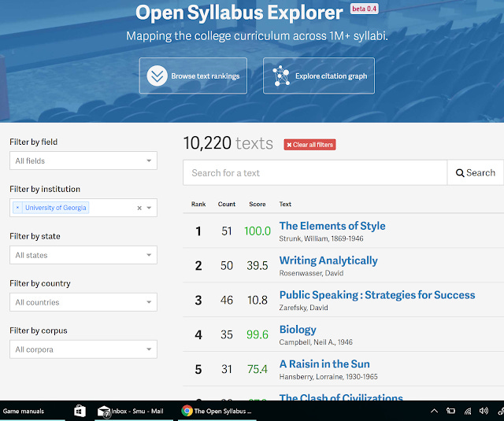
Task: Click the Count column header
Action: (227, 205)
